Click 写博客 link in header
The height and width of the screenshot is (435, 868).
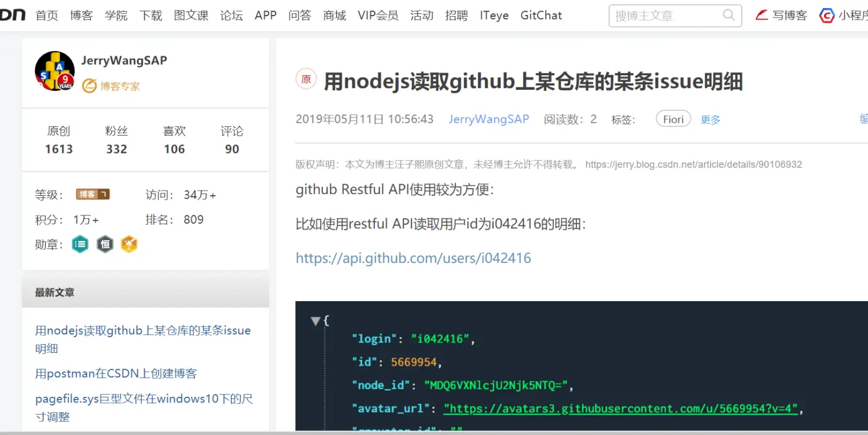click(789, 16)
